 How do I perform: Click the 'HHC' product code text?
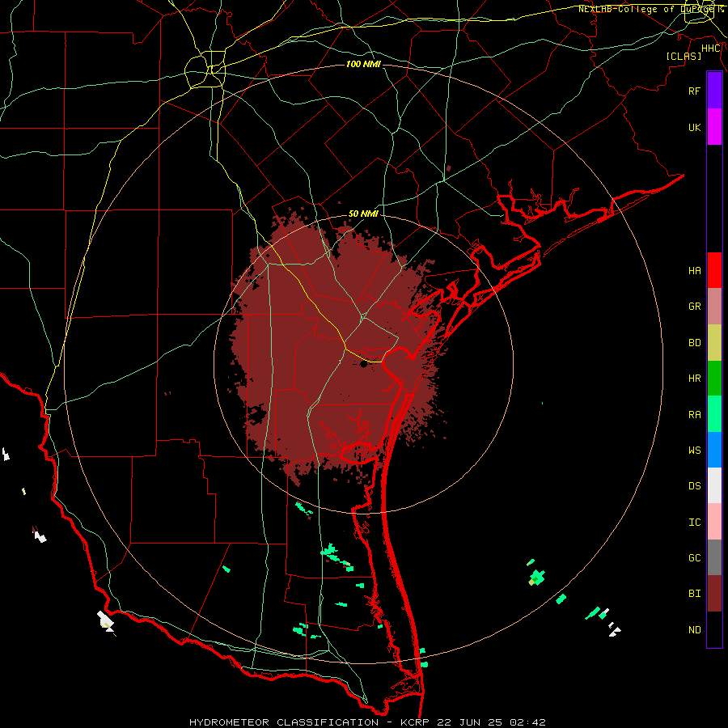pyautogui.click(x=711, y=49)
